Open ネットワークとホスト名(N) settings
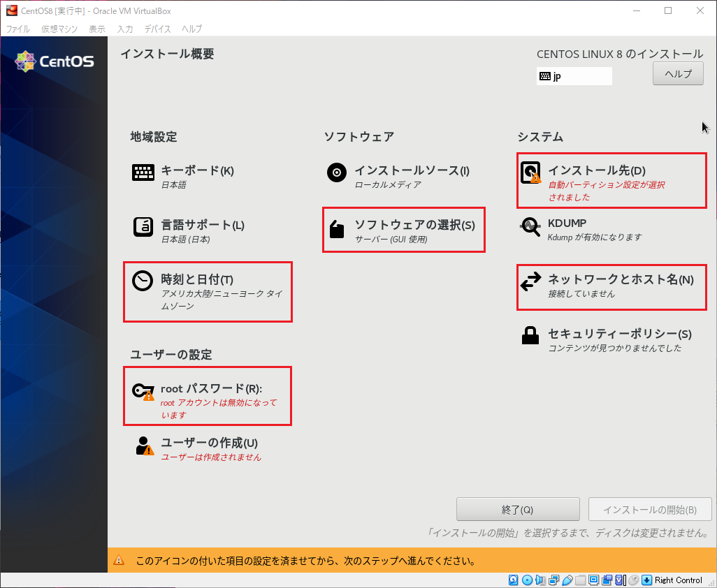The image size is (717, 588). [612, 287]
